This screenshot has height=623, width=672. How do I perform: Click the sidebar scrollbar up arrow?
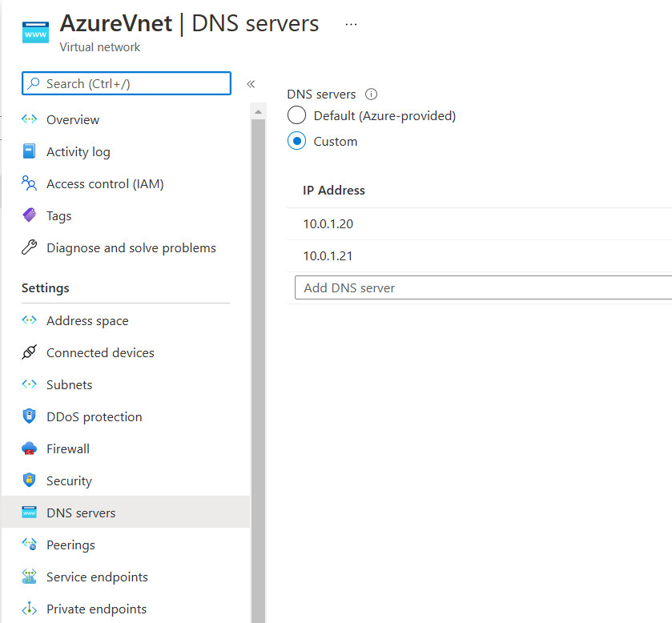(x=258, y=112)
